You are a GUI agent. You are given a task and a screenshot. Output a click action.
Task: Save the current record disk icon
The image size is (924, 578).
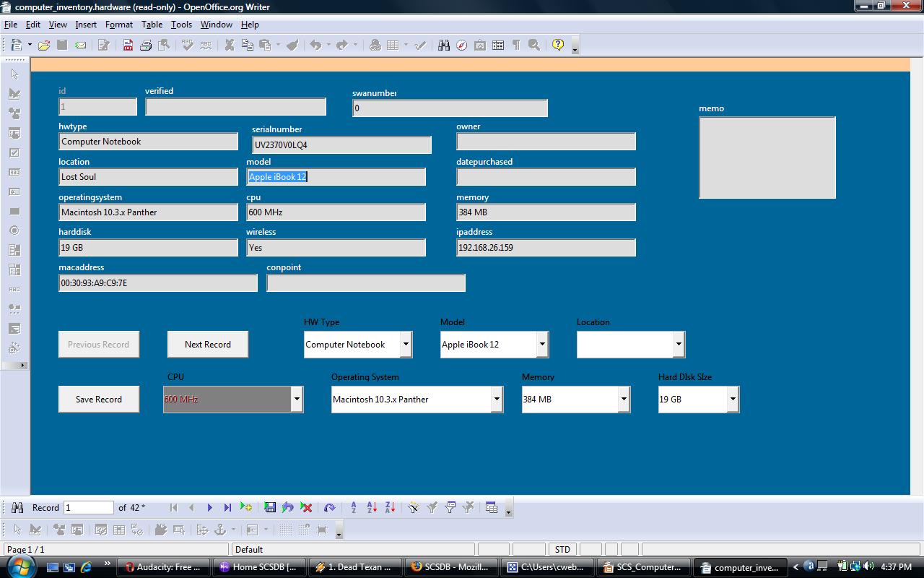270,508
